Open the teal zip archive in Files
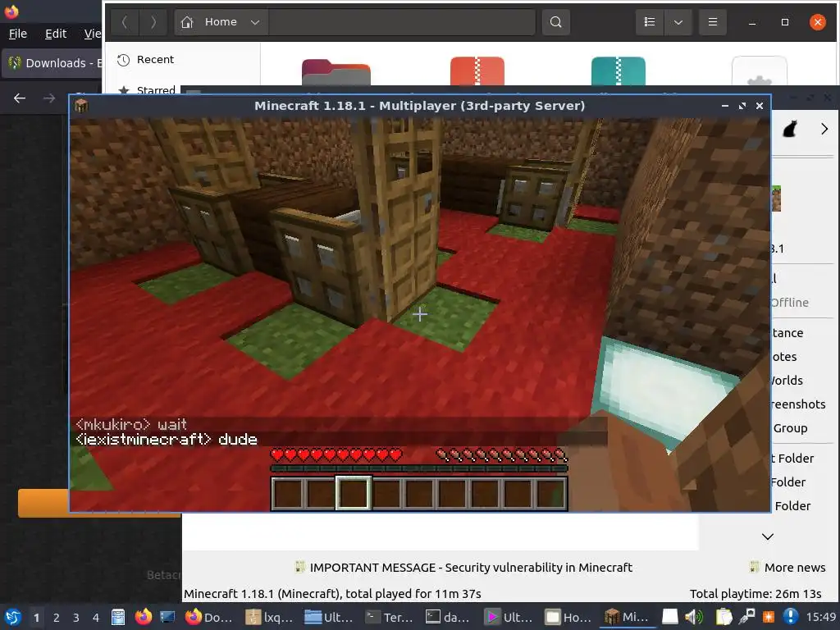The image size is (840, 630). pos(619,71)
